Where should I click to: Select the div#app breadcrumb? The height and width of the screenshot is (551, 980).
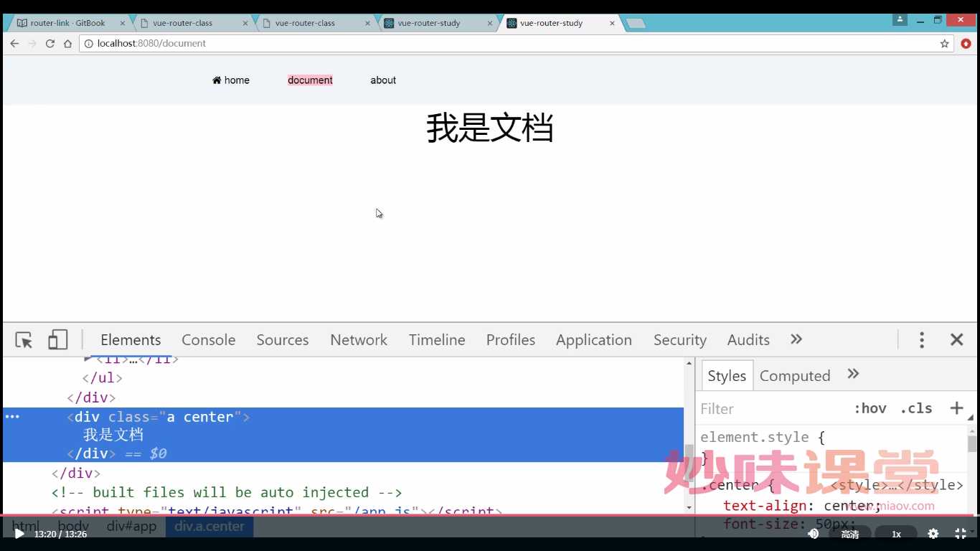coord(131,526)
